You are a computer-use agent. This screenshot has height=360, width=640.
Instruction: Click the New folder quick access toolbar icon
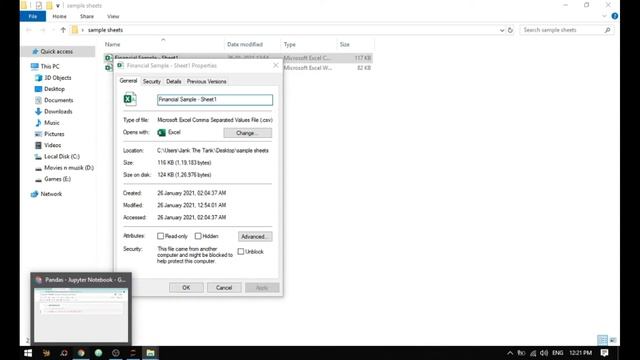49,5
